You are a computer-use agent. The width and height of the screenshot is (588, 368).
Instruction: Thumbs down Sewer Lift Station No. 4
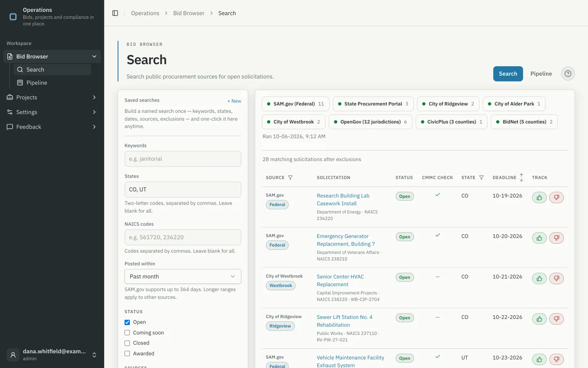click(x=557, y=319)
